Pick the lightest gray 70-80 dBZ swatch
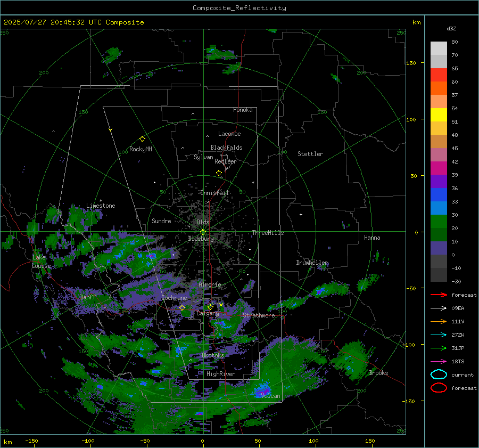 439,48
